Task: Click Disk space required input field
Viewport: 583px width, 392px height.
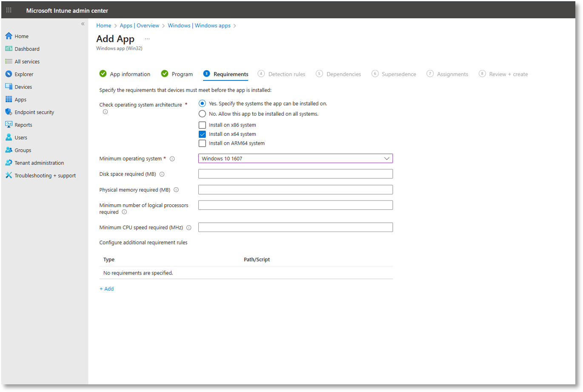Action: pos(295,174)
